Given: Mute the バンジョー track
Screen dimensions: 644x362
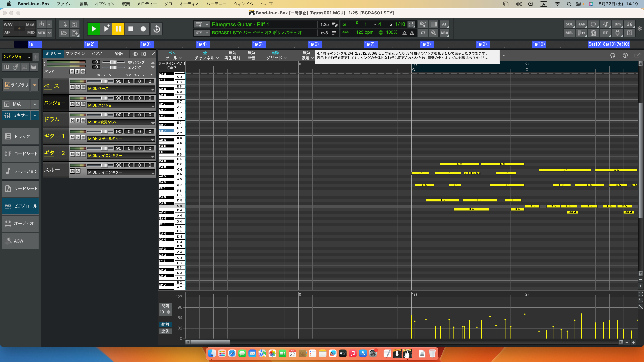Looking at the screenshot, I should point(72,104).
